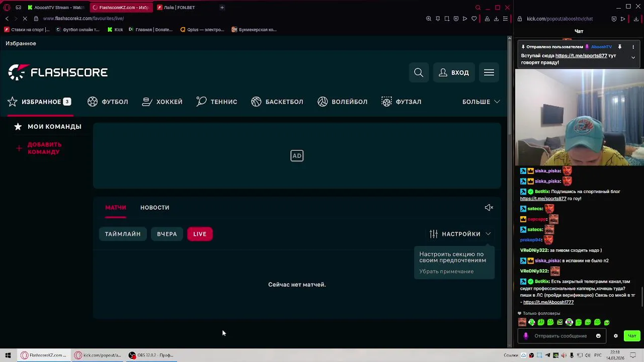Select the ФУТБОЛ sport menu item
644x362 pixels.
[x=108, y=102]
